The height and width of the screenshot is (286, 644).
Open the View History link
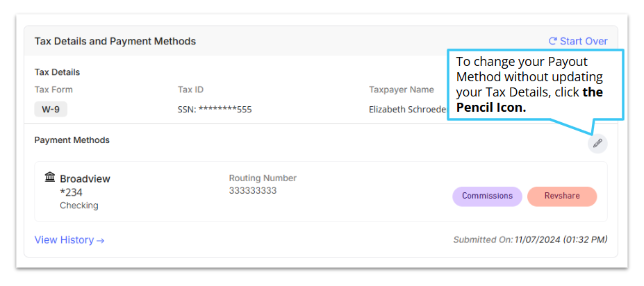[x=69, y=240]
